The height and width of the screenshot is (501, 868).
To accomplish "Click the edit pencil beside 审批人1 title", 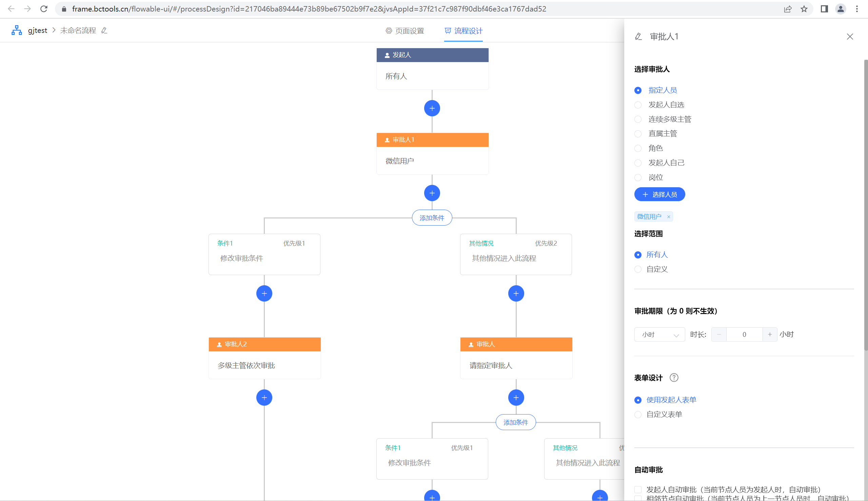I will (638, 37).
